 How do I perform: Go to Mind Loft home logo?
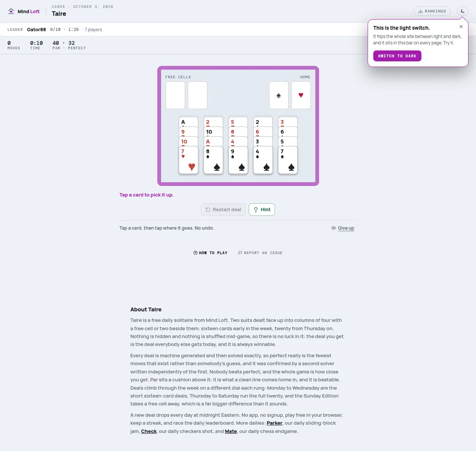click(24, 11)
